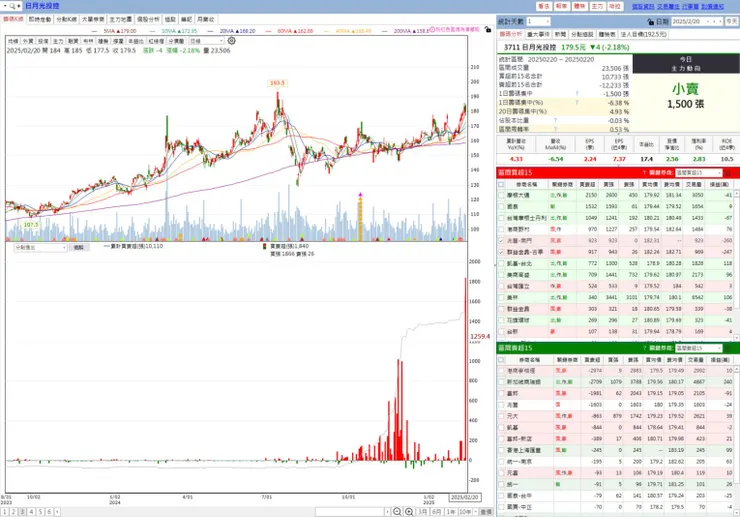This screenshot has height=517, width=740.
Task: Open the 日期 date picker dropdown
Action: pos(707,22)
